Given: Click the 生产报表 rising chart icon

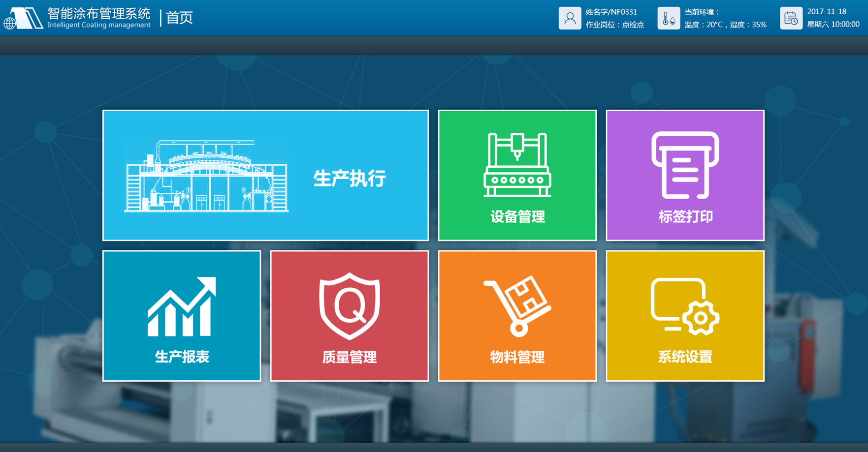Looking at the screenshot, I should tap(182, 306).
